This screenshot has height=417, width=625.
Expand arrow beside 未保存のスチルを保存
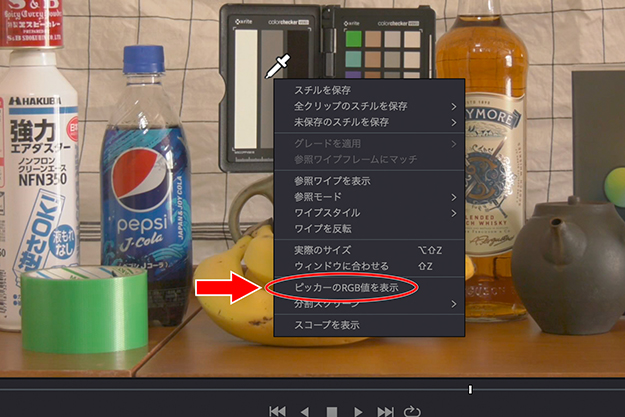[454, 122]
